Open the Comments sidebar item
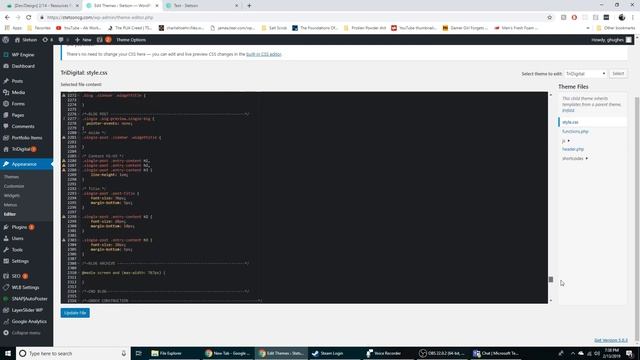 point(23,127)
